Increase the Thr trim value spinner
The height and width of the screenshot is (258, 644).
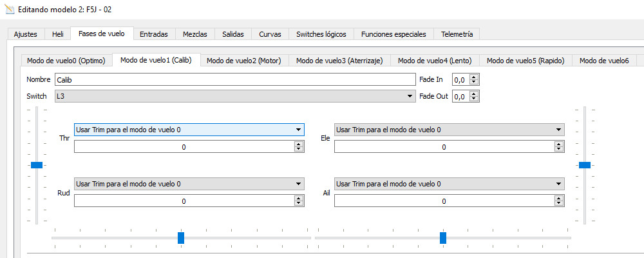coord(298,144)
